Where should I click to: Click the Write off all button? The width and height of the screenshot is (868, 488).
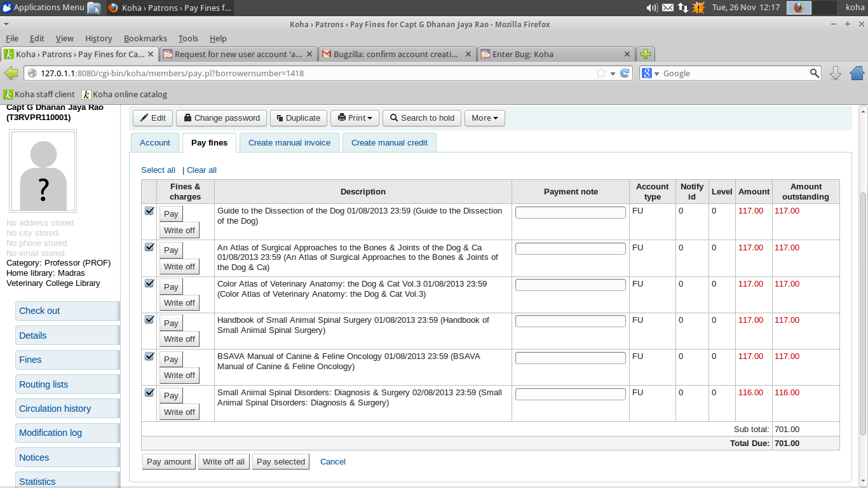[223, 462]
